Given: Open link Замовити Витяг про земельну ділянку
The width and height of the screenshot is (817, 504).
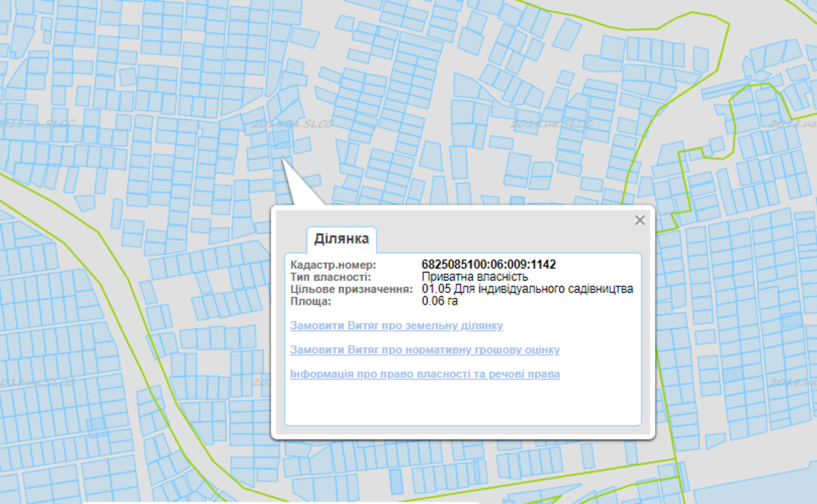Looking at the screenshot, I should 396,326.
